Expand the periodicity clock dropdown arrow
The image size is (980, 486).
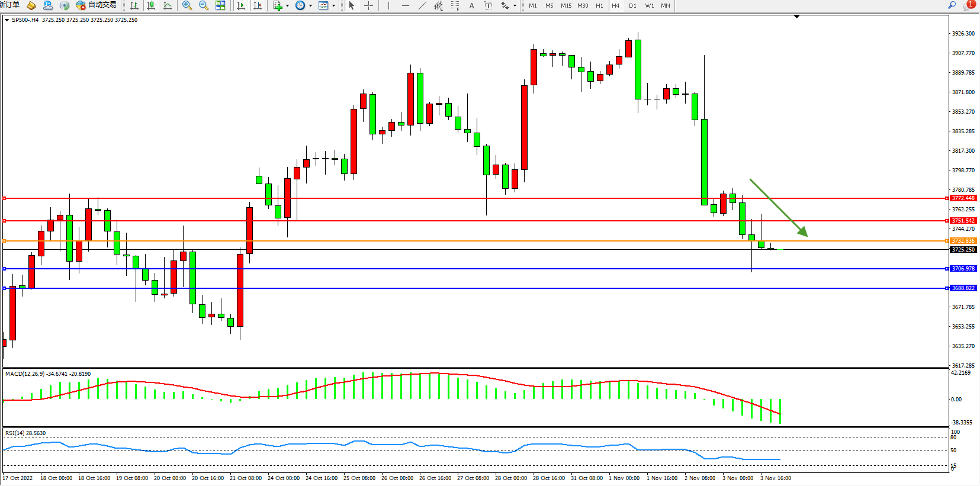pos(310,5)
